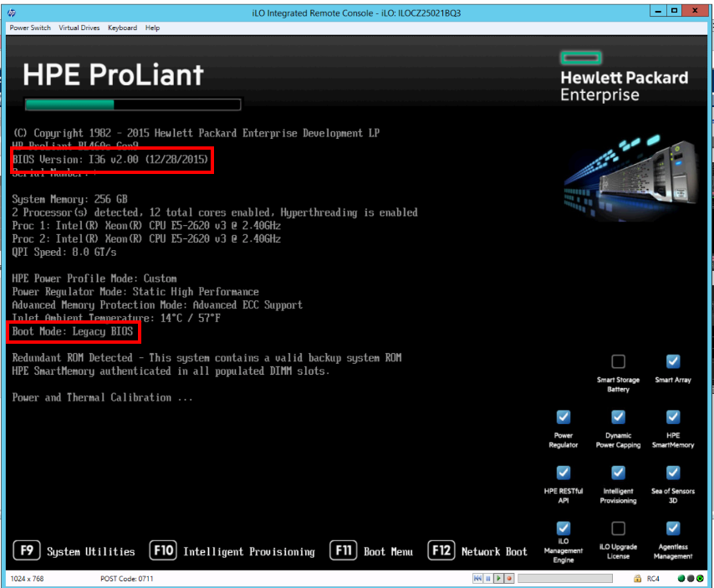Click the Sea of Sensors 3D checkbox
This screenshot has width=714, height=588.
[673, 473]
